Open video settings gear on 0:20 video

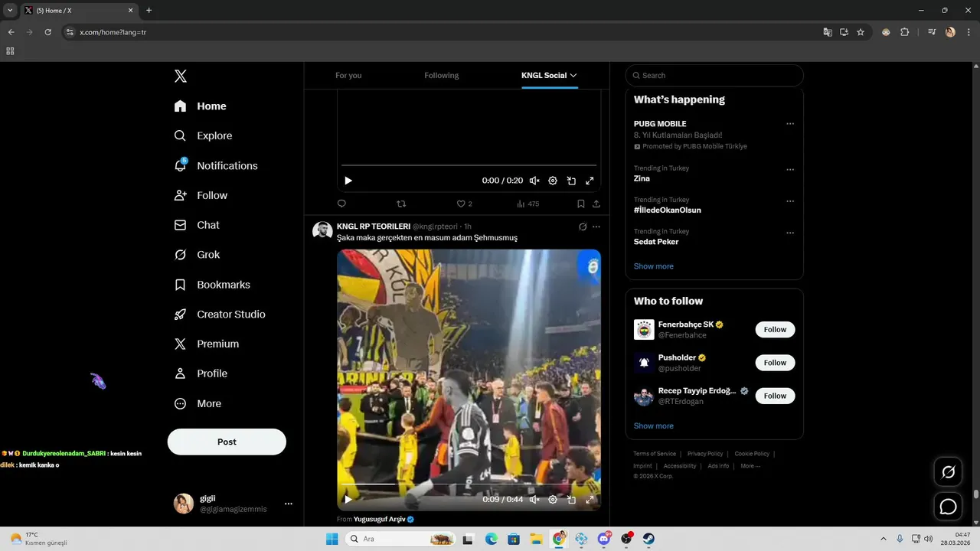[x=553, y=181]
